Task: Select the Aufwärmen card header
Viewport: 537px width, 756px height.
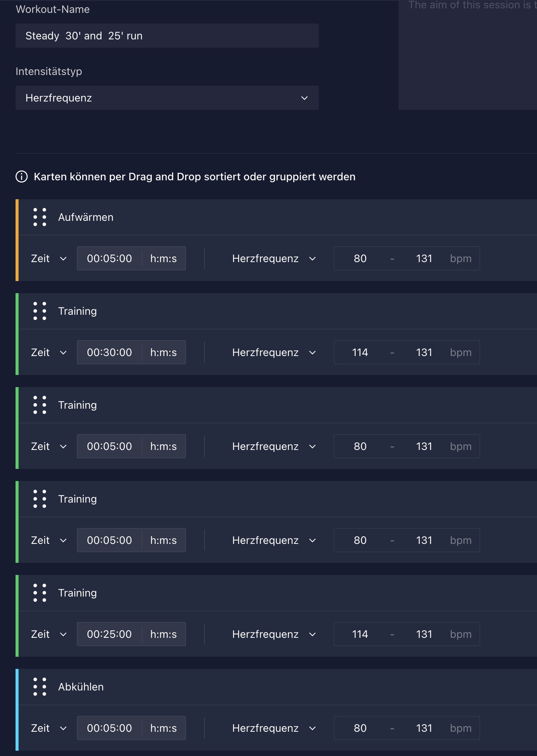Action: pyautogui.click(x=265, y=217)
